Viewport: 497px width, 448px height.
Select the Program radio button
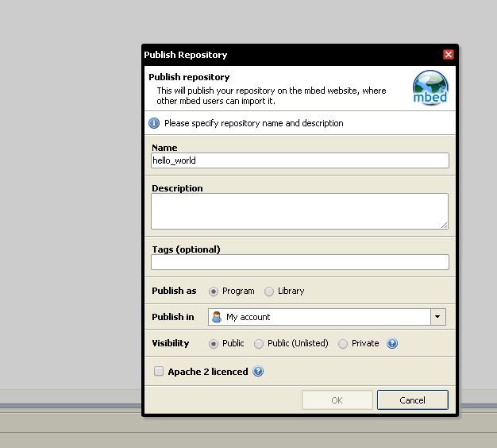click(x=214, y=292)
